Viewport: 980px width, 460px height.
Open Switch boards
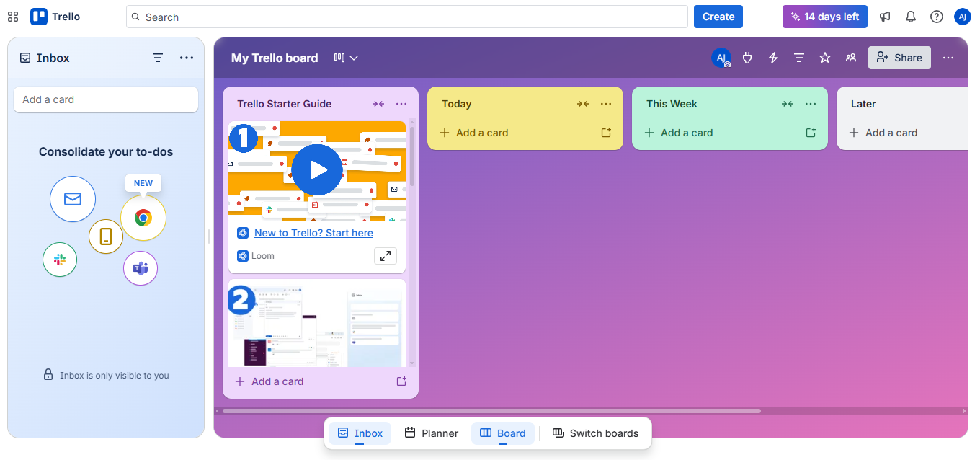(595, 433)
